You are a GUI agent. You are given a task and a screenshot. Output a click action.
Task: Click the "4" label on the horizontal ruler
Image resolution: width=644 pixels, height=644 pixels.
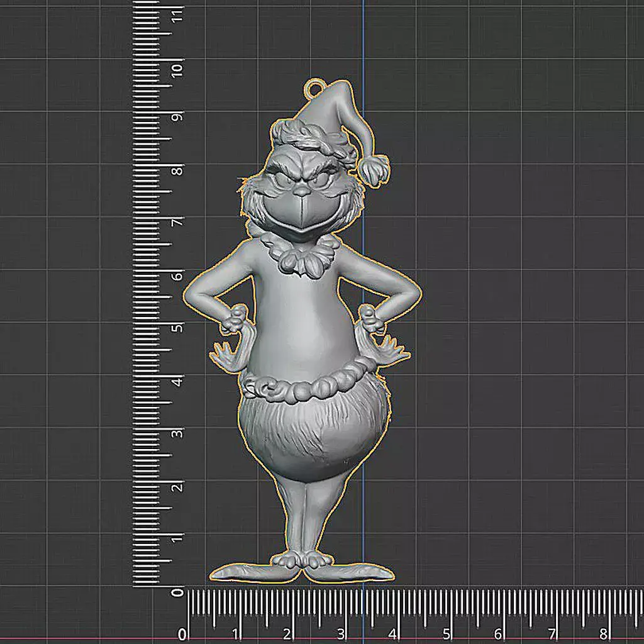click(393, 634)
